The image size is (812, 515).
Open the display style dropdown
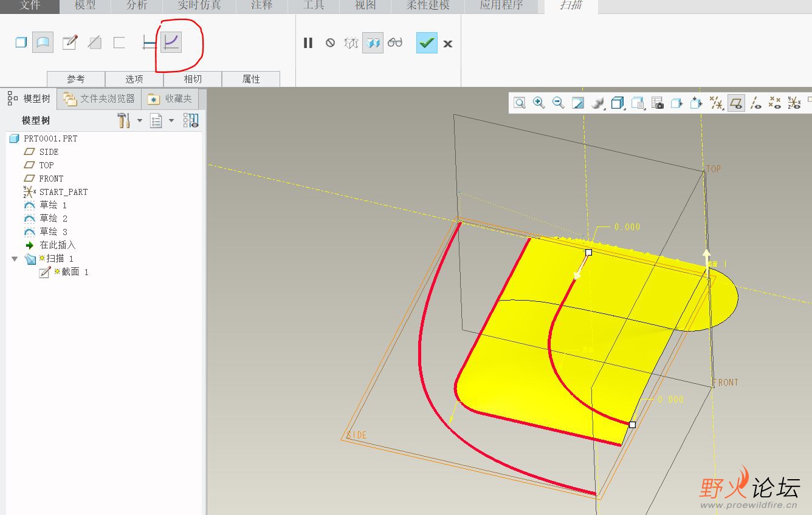coord(598,103)
